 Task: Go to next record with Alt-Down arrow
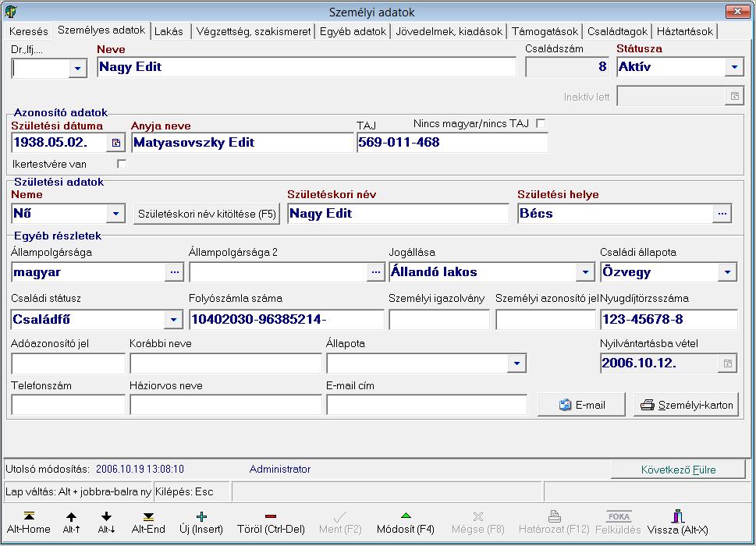point(106,523)
